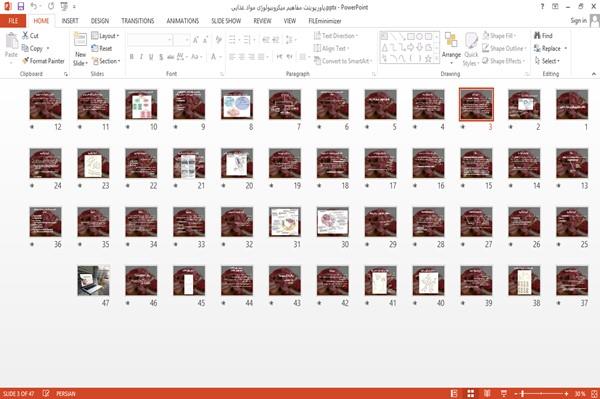The height and width of the screenshot is (399, 600).
Task: Click the Redo icon in title bar
Action: [x=51, y=7]
